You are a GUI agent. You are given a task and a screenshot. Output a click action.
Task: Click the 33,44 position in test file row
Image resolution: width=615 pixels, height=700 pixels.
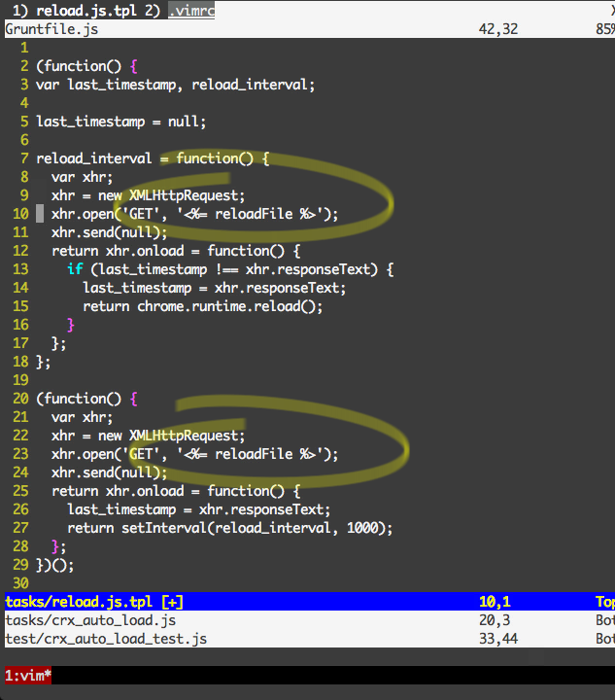498,639
